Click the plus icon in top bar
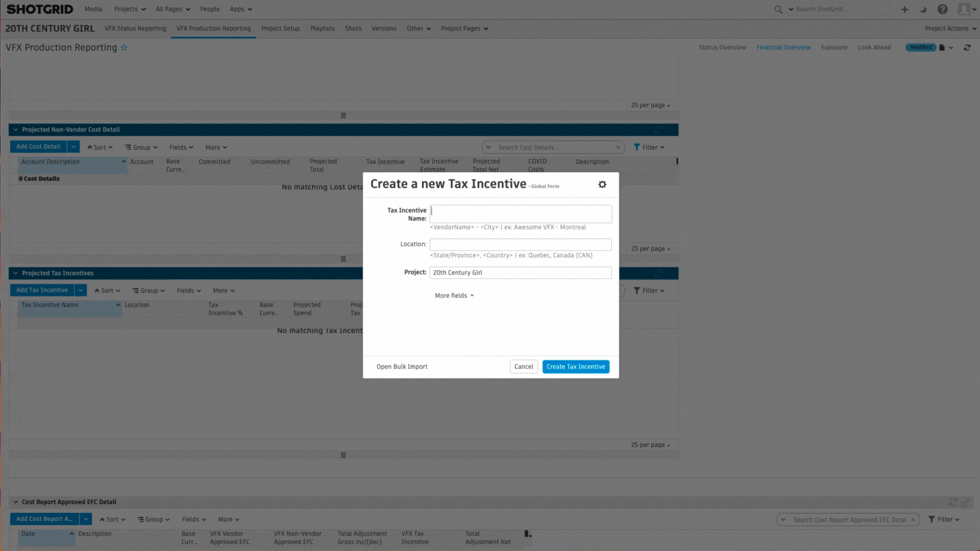The height and width of the screenshot is (551, 980). pos(904,10)
